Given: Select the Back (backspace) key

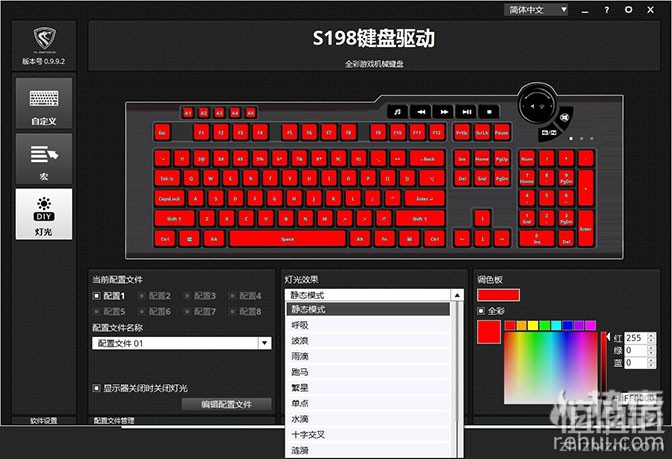Looking at the screenshot, I should click(427, 159).
